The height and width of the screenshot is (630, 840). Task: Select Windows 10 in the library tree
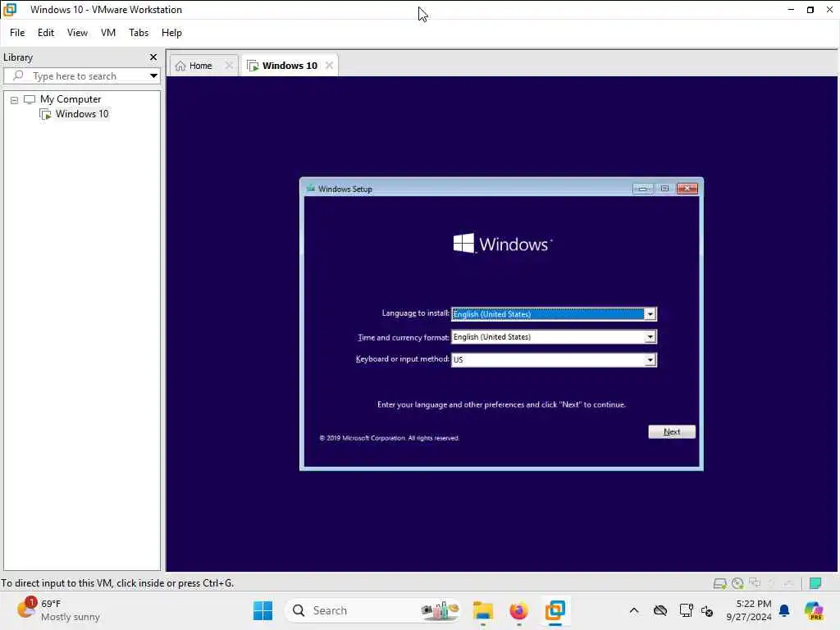(x=82, y=113)
